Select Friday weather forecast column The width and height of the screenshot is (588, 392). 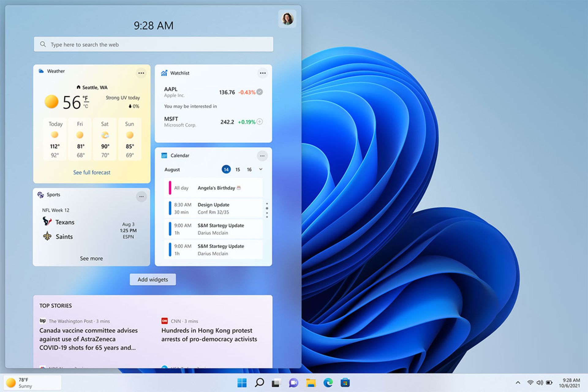tap(80, 140)
